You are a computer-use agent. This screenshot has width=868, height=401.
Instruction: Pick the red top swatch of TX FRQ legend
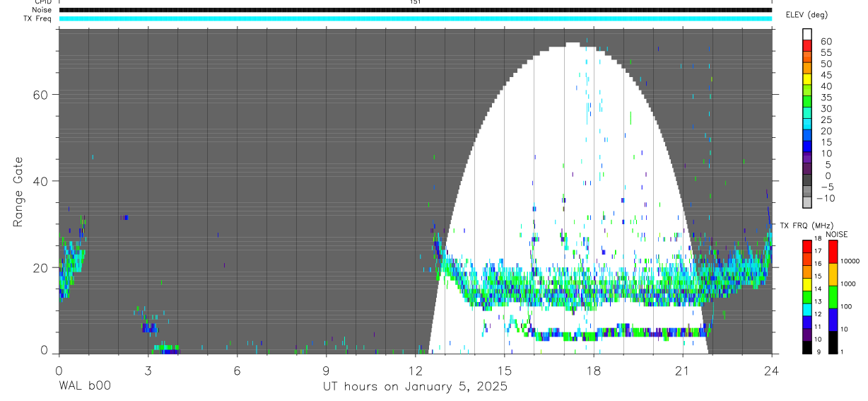807,245
